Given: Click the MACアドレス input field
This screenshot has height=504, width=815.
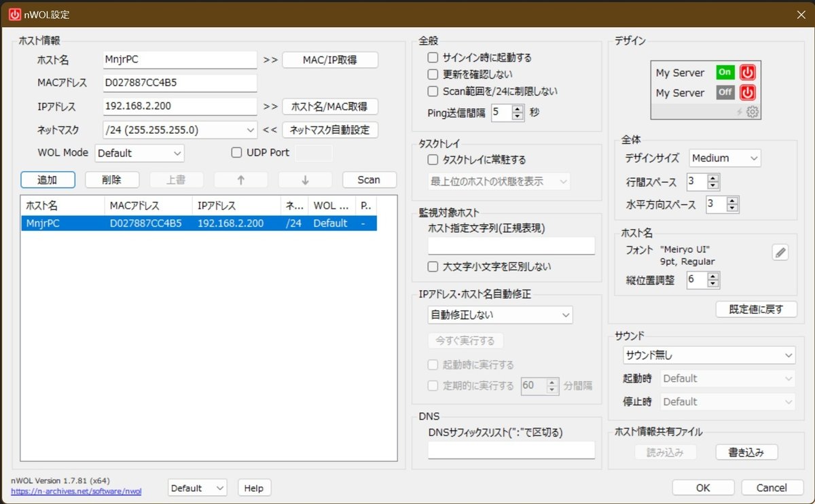Looking at the screenshot, I should click(x=180, y=83).
